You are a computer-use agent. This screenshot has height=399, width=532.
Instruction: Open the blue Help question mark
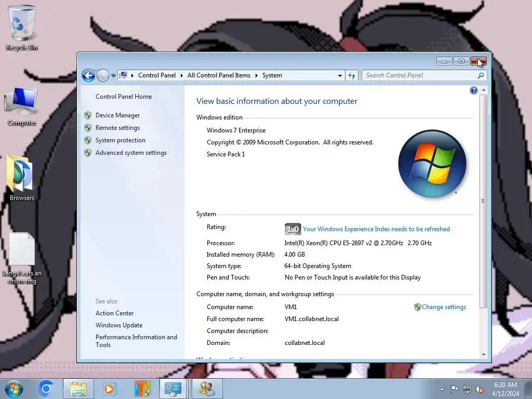(x=474, y=90)
